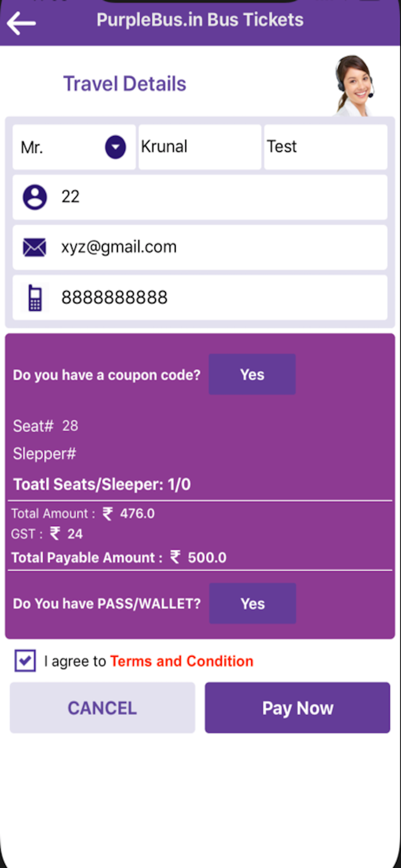Click the person icon beside the age field
The image size is (401, 868).
tap(34, 197)
